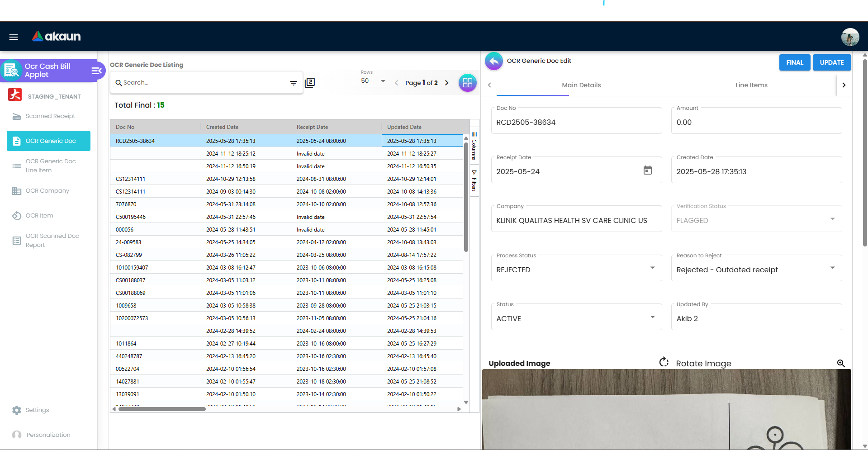Collapse the Ocr Cash Bill Applet sidebar
Viewport: 868px width, 450px height.
[96, 71]
